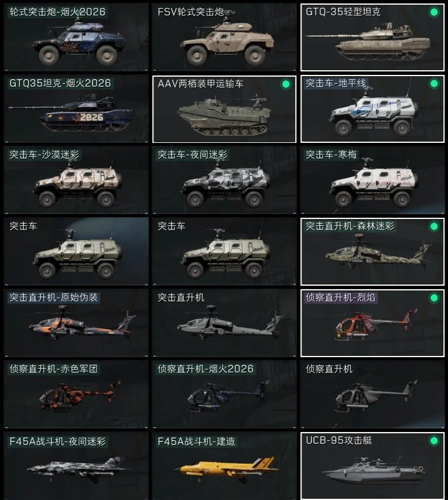This screenshot has width=448, height=500.
Task: Select the 突击直升机-原始伪装 orange helicopter skin
Action: coord(76,323)
